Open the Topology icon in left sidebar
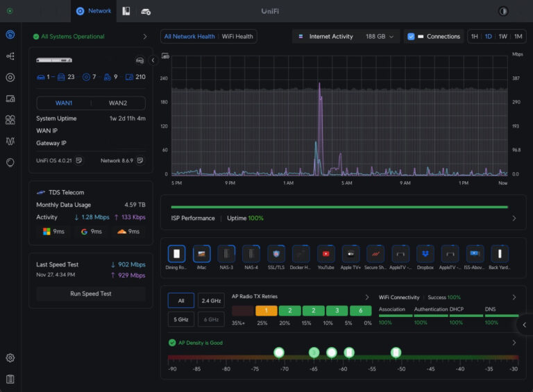 [10, 56]
